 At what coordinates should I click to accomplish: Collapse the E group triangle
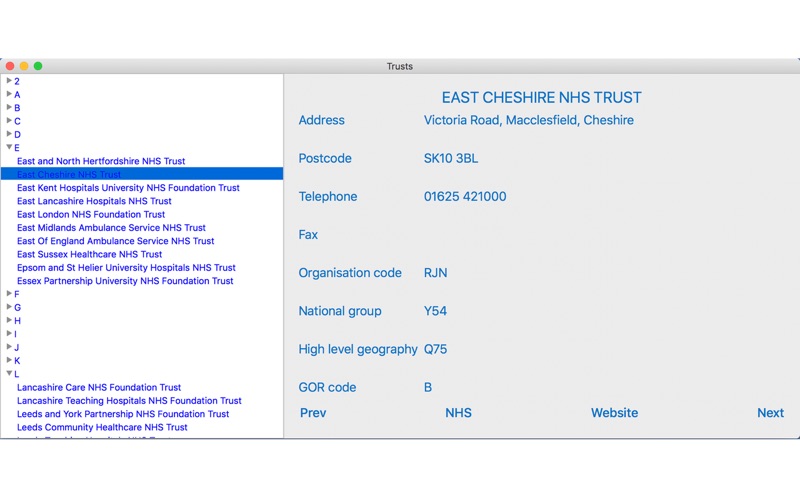[x=9, y=147]
